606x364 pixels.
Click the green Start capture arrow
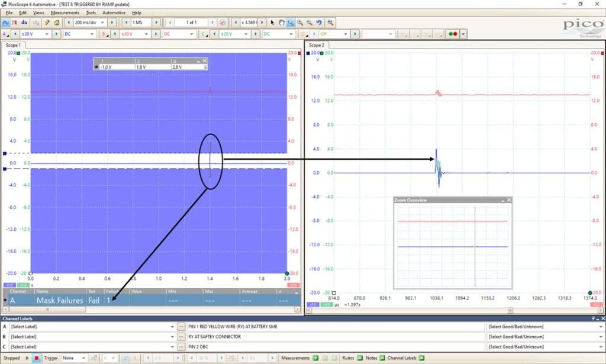point(27,358)
